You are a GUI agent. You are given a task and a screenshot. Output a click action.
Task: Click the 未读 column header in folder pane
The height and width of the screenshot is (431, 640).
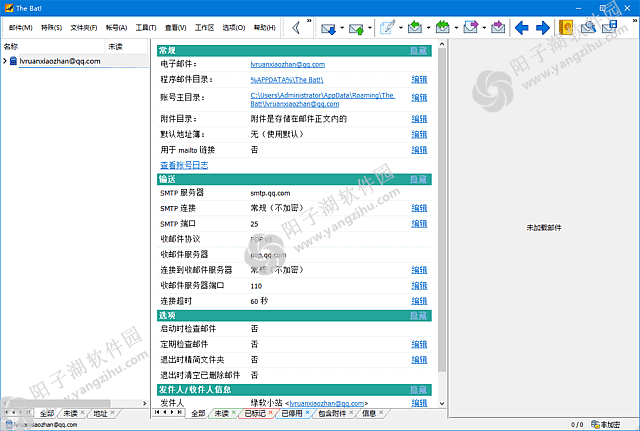(126, 47)
